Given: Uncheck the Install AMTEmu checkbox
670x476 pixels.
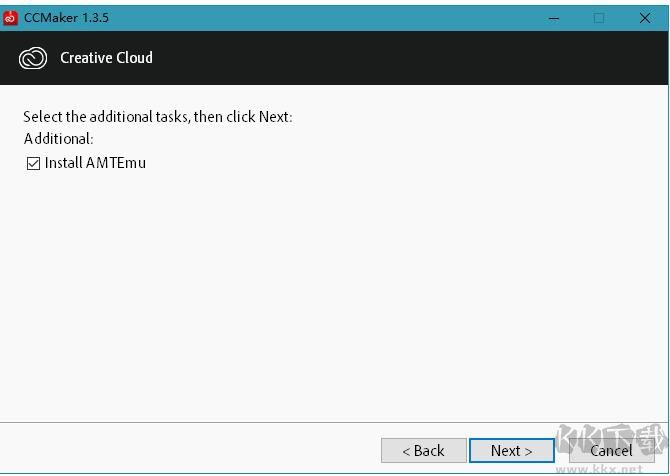Looking at the screenshot, I should [x=34, y=163].
